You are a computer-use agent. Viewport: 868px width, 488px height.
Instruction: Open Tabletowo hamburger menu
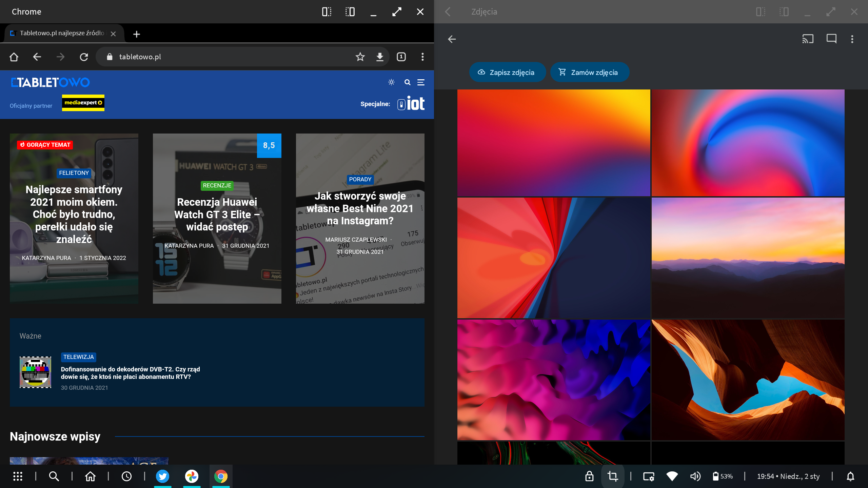[x=421, y=82]
